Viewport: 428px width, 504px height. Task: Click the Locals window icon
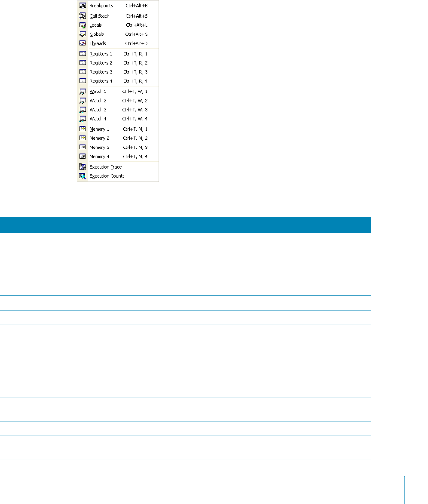[83, 25]
